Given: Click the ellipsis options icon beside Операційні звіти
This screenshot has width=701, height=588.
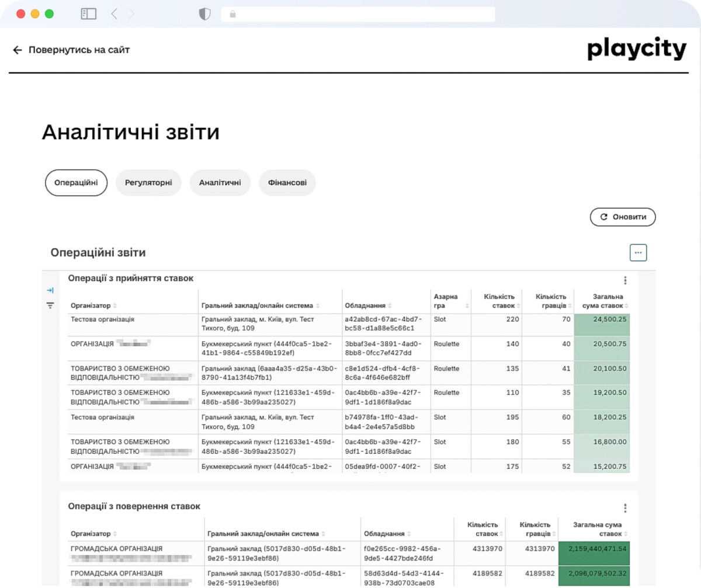Looking at the screenshot, I should click(638, 252).
